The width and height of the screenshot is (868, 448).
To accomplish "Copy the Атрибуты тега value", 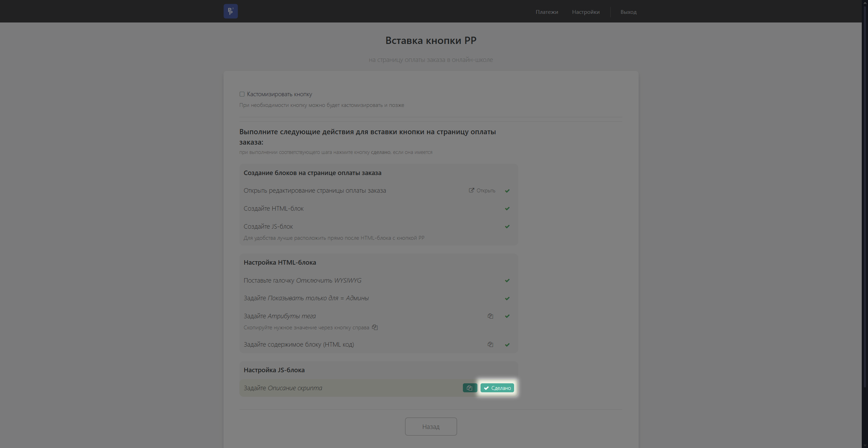I will point(490,316).
